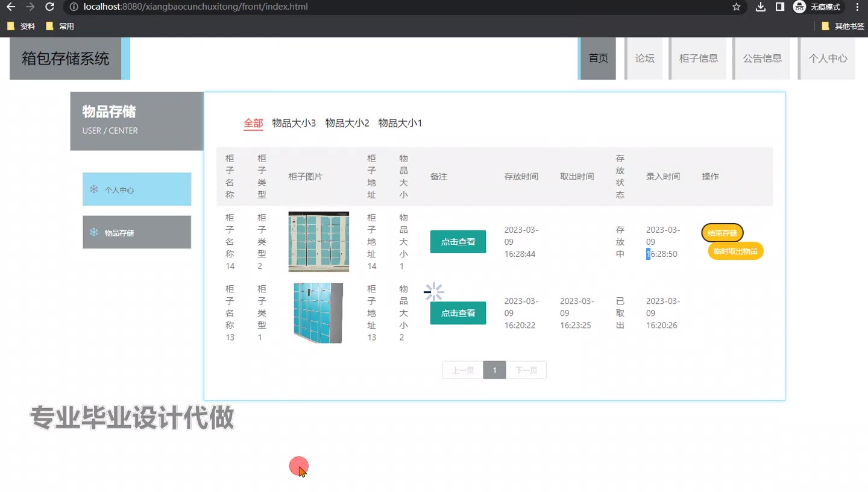Filter list by 物品大小3
868x492 pixels.
tap(294, 123)
